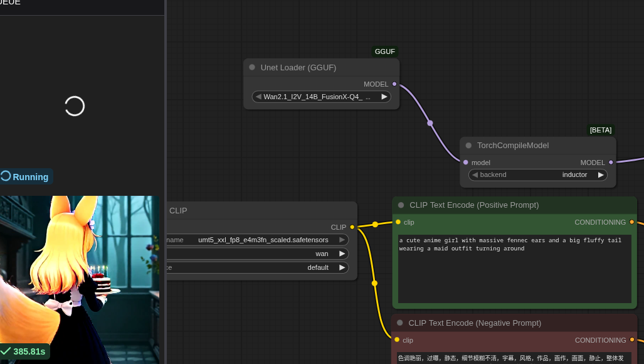The image size is (644, 364).
Task: Click the purple model link midpoint marker
Action: 430,123
